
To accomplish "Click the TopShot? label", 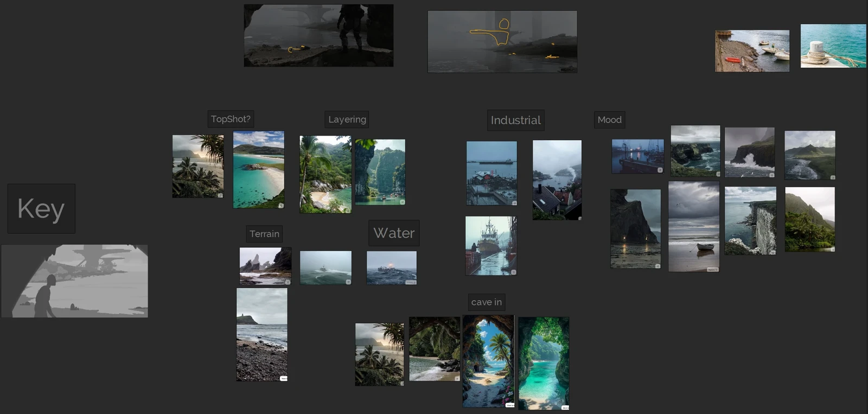I will click(x=231, y=119).
